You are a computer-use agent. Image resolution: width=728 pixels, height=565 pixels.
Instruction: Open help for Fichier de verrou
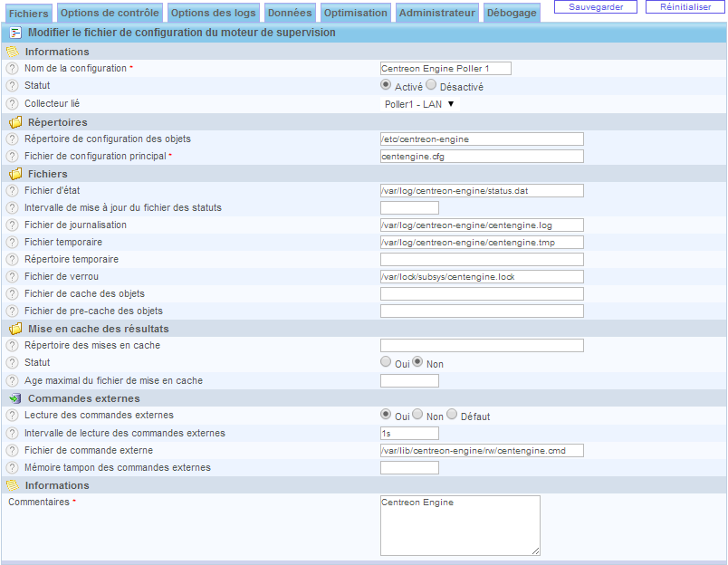(12, 277)
